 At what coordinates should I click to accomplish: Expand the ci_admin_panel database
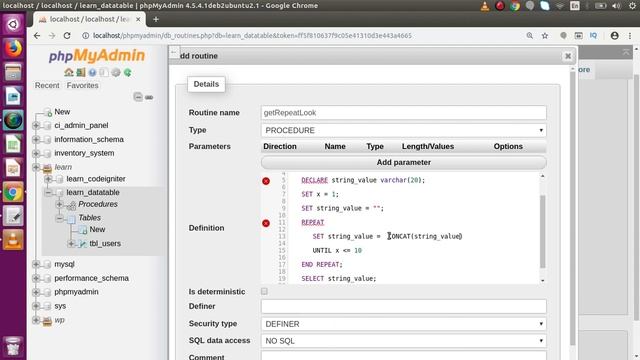tap(36, 125)
